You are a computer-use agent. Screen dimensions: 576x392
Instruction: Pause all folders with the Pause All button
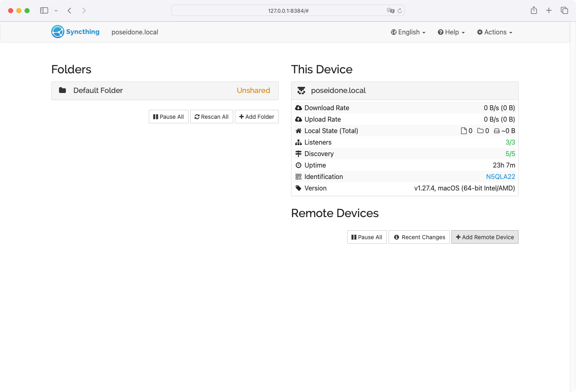tap(168, 117)
